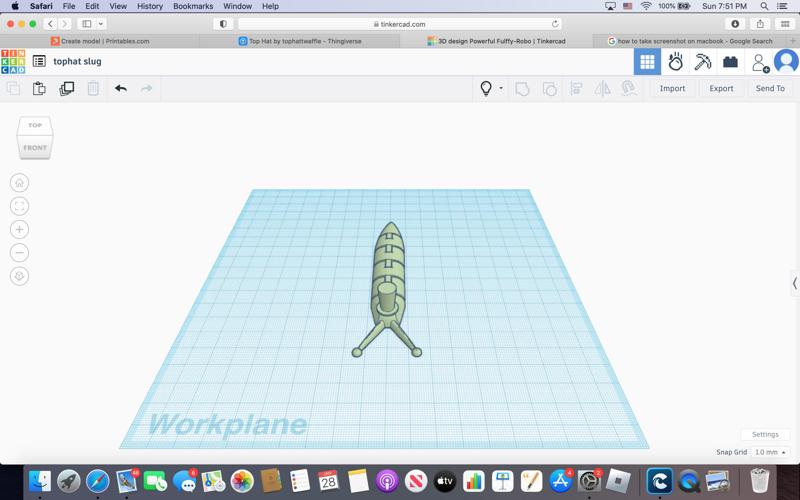Zoom in with plus button

click(x=19, y=230)
